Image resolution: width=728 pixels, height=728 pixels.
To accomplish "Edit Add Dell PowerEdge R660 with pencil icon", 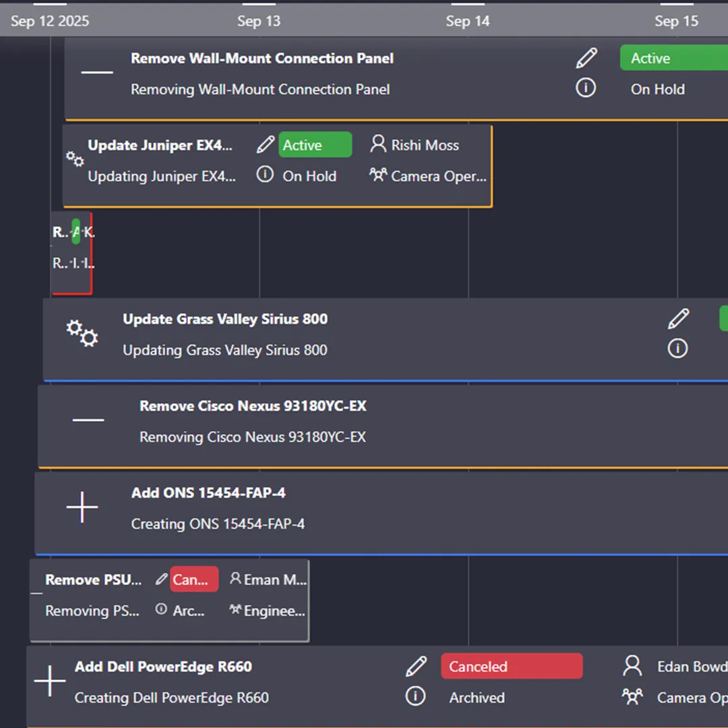I will (416, 667).
